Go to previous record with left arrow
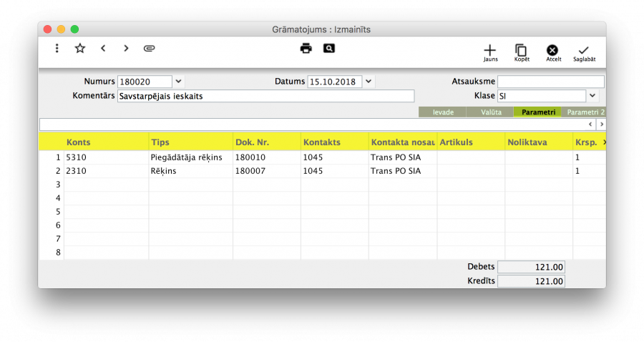This screenshot has width=644, height=342. click(103, 49)
